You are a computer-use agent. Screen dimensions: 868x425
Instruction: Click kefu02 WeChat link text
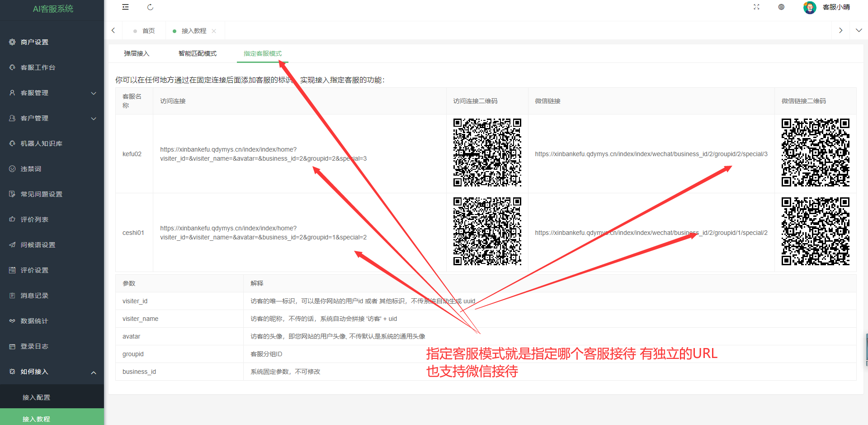click(x=651, y=154)
